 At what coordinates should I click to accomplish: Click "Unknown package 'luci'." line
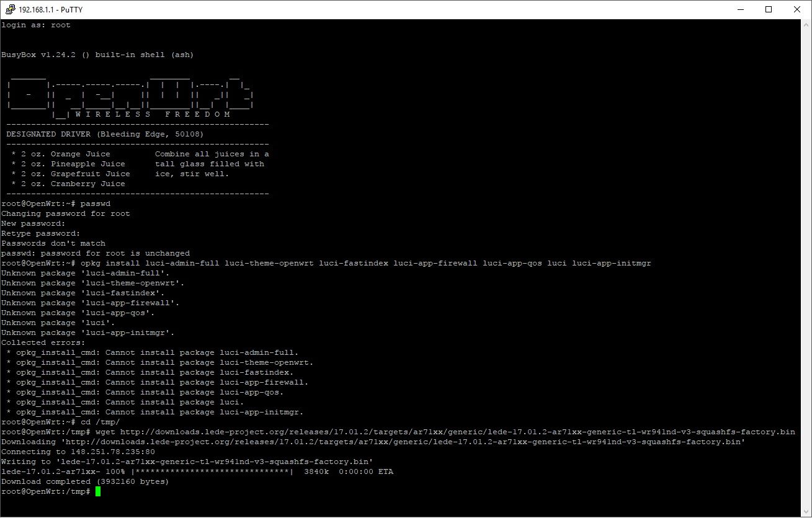[x=58, y=323]
